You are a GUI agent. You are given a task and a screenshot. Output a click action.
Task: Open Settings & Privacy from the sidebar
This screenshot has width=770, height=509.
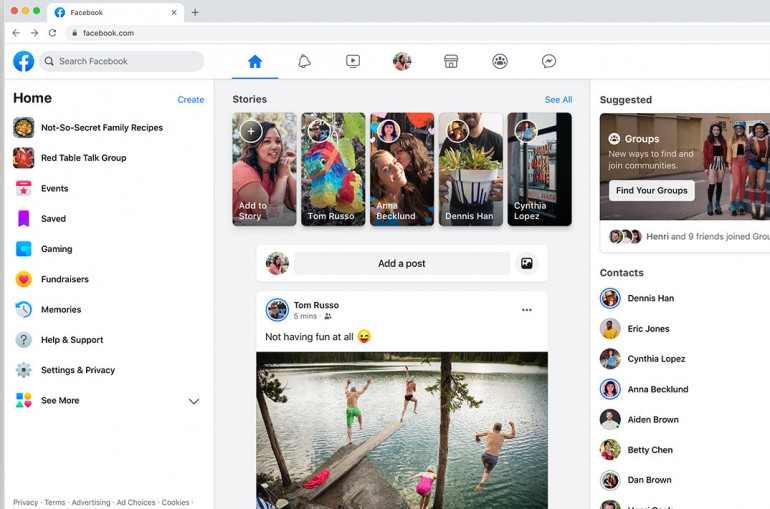click(77, 370)
